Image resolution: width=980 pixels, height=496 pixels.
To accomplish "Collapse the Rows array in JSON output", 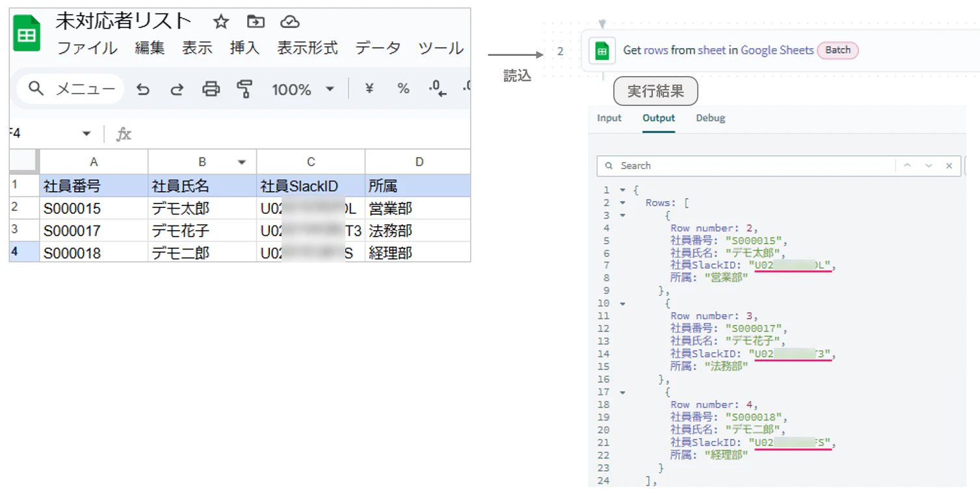I will click(x=622, y=203).
